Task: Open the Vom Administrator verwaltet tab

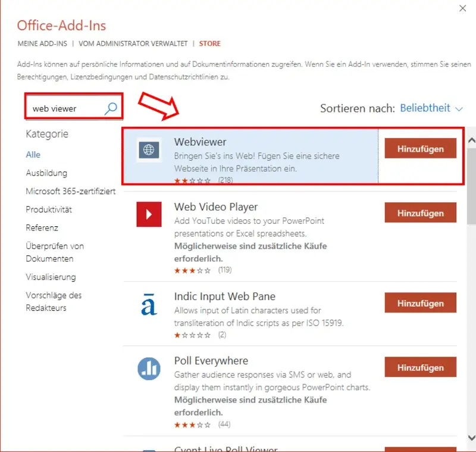Action: pyautogui.click(x=132, y=43)
